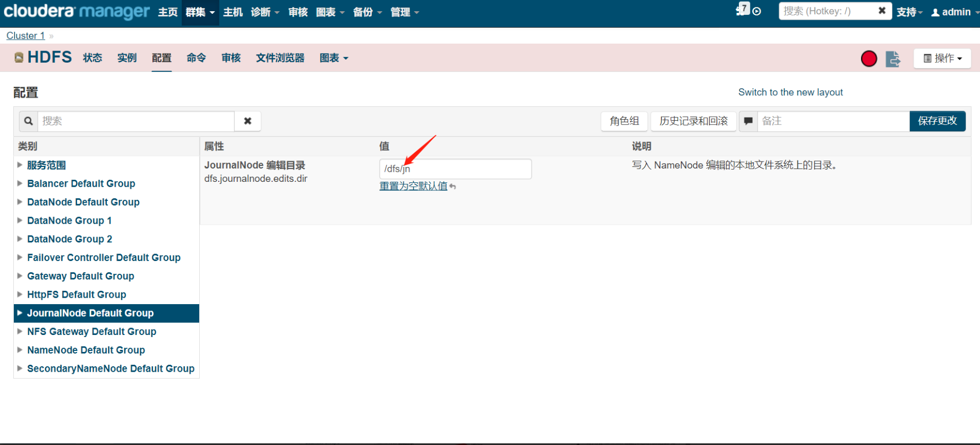980x445 pixels.
Task: Expand Balancer Default Group arrow
Action: click(x=20, y=183)
